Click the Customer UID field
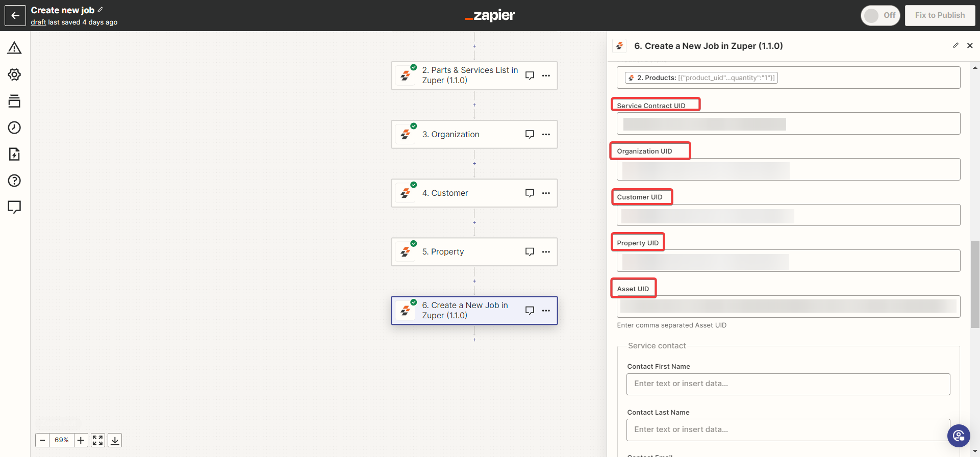 [788, 215]
